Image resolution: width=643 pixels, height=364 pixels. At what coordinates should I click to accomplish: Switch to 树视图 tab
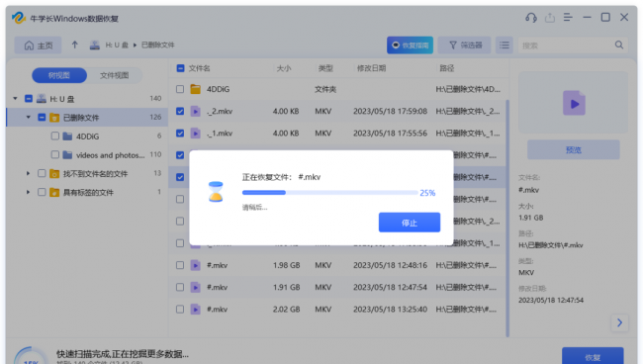[x=59, y=75]
